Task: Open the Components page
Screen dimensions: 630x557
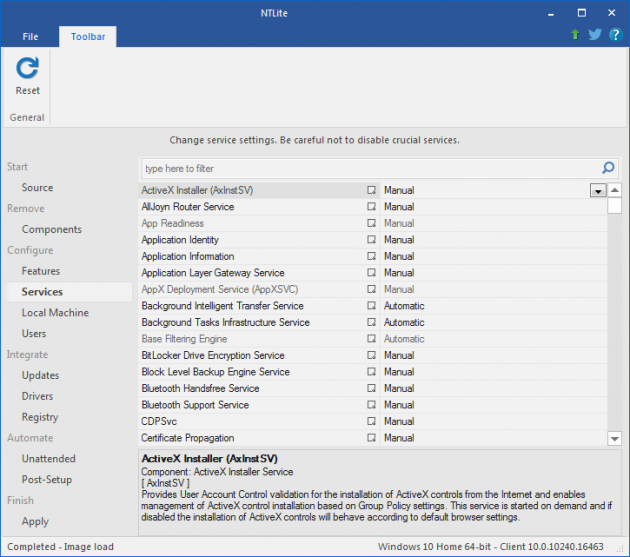Action: pyautogui.click(x=52, y=229)
